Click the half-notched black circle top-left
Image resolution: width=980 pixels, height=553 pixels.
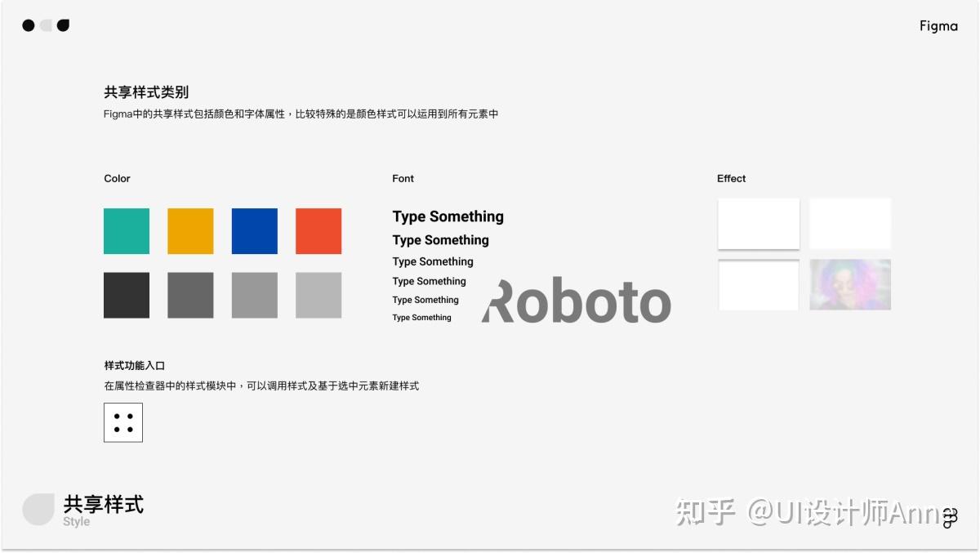click(64, 25)
